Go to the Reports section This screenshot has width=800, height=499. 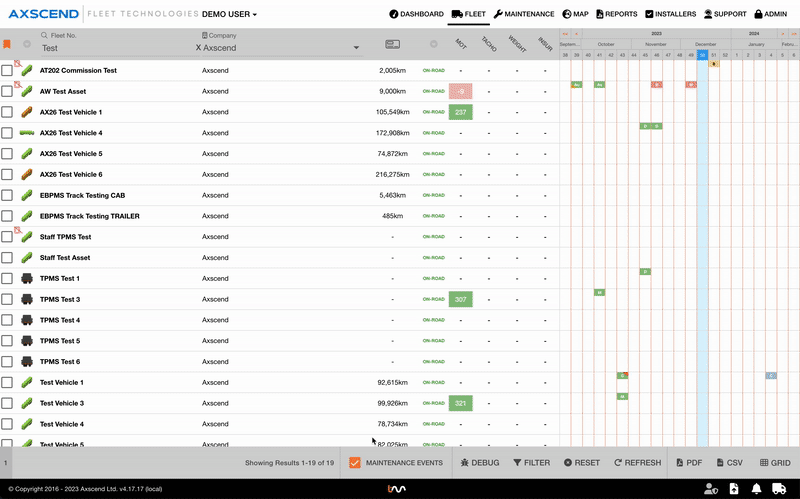pos(615,15)
